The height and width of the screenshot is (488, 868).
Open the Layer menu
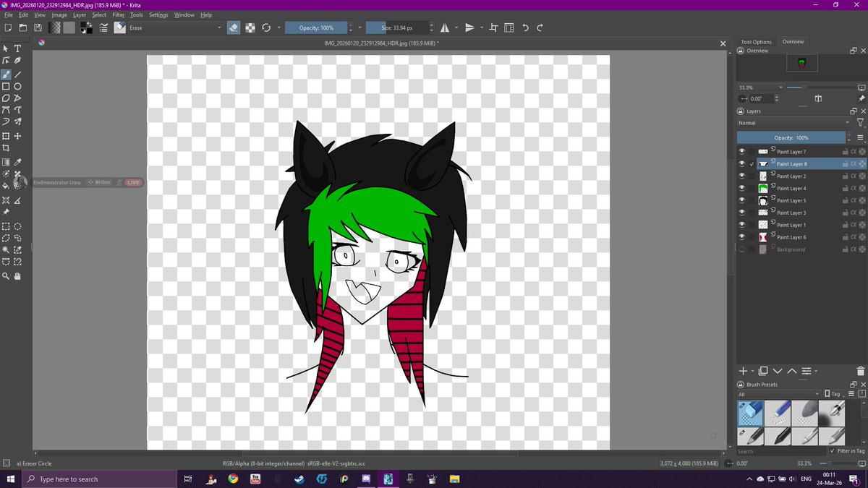80,14
